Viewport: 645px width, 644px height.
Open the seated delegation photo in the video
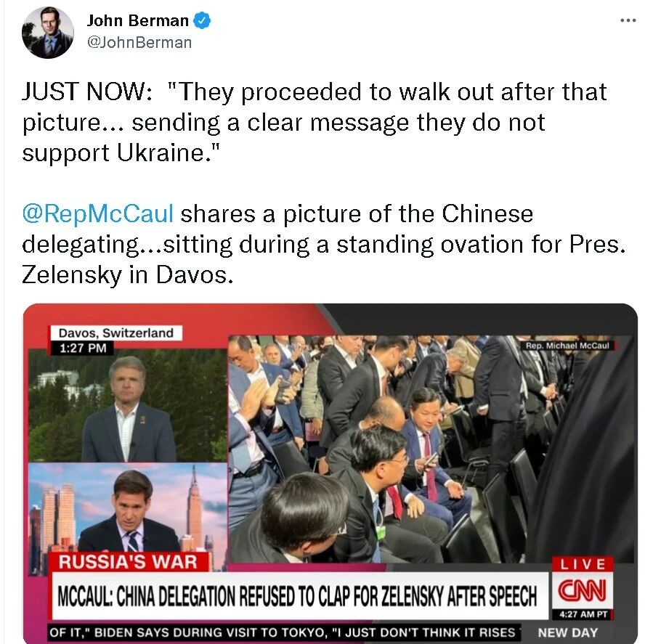pos(431,449)
